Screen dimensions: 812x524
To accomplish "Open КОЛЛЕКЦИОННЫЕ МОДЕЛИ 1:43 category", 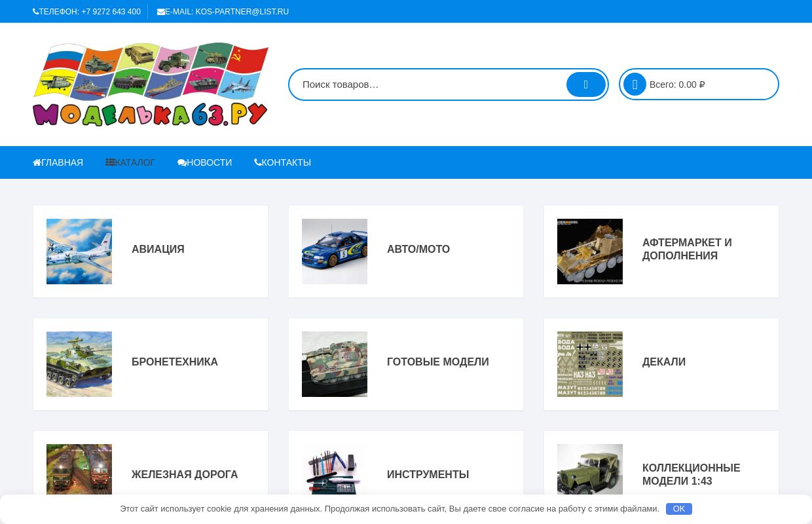I will pyautogui.click(x=692, y=475).
